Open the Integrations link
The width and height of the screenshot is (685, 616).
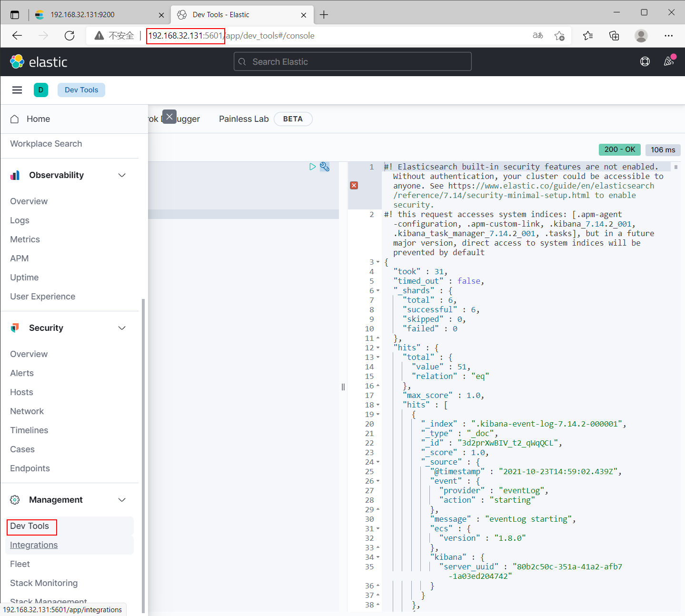coord(34,545)
